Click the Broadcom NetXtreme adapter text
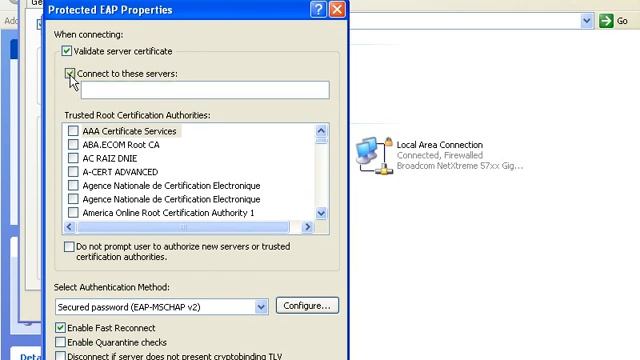 click(460, 166)
